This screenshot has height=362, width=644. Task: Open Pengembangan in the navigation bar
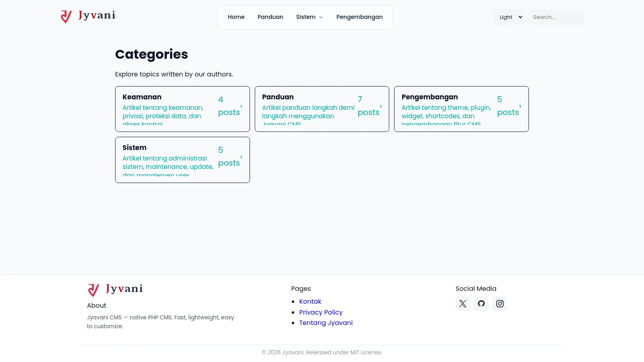(x=359, y=17)
